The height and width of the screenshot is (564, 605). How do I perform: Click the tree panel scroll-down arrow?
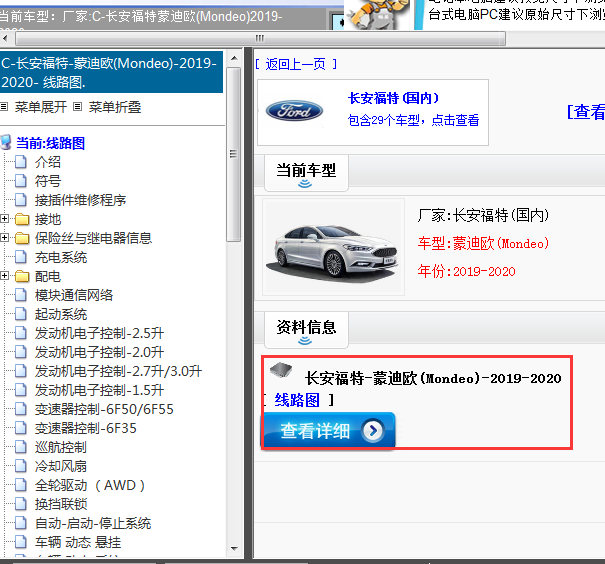click(x=234, y=548)
